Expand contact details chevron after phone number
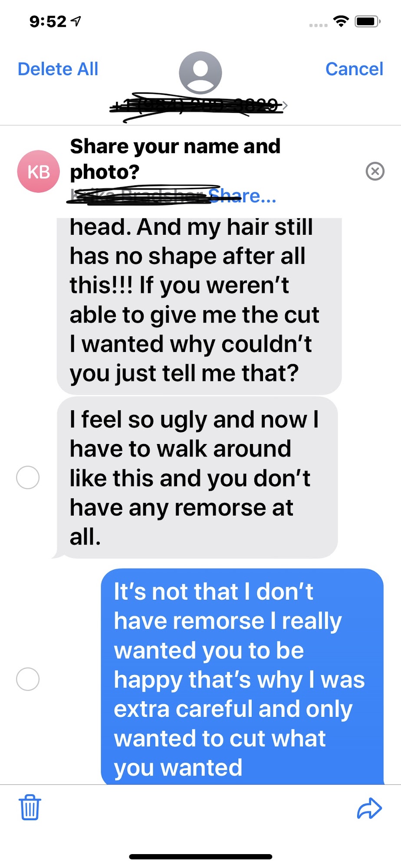Viewport: 401px width, 868px height. tap(285, 105)
